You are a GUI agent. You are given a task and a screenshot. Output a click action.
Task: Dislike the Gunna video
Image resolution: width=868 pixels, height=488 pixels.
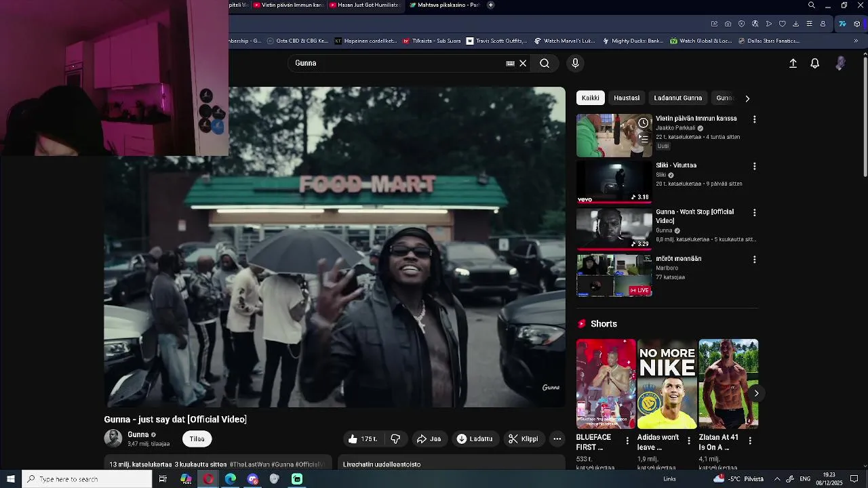pos(395,439)
